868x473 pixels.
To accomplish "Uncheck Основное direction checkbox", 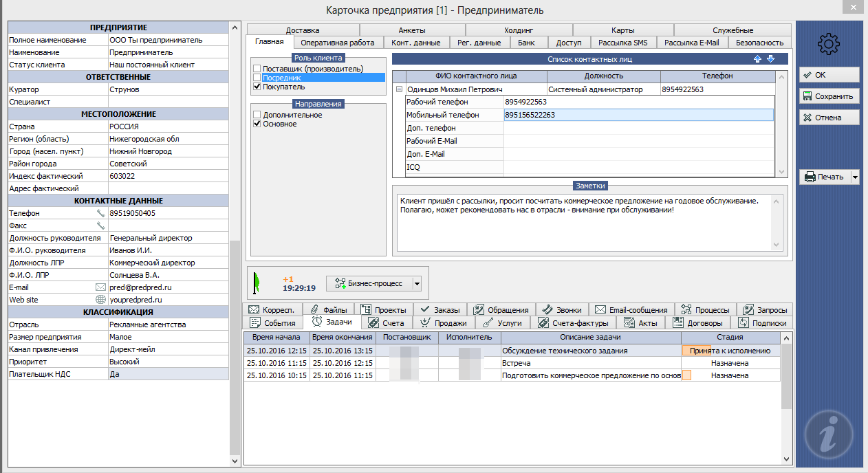I will click(257, 124).
